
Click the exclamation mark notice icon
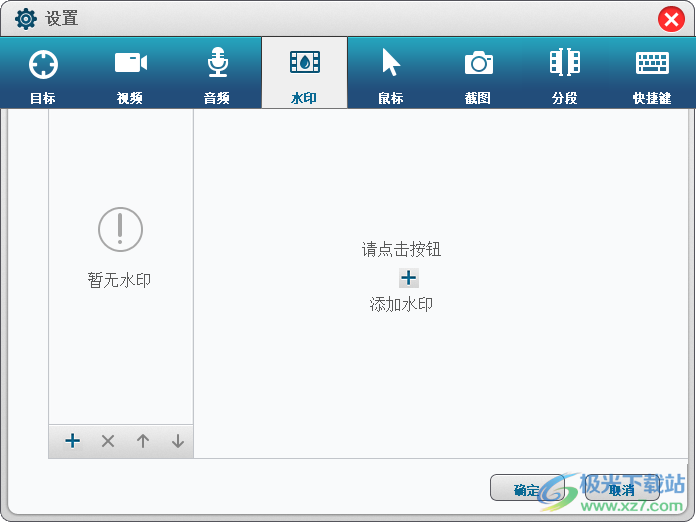tap(120, 229)
